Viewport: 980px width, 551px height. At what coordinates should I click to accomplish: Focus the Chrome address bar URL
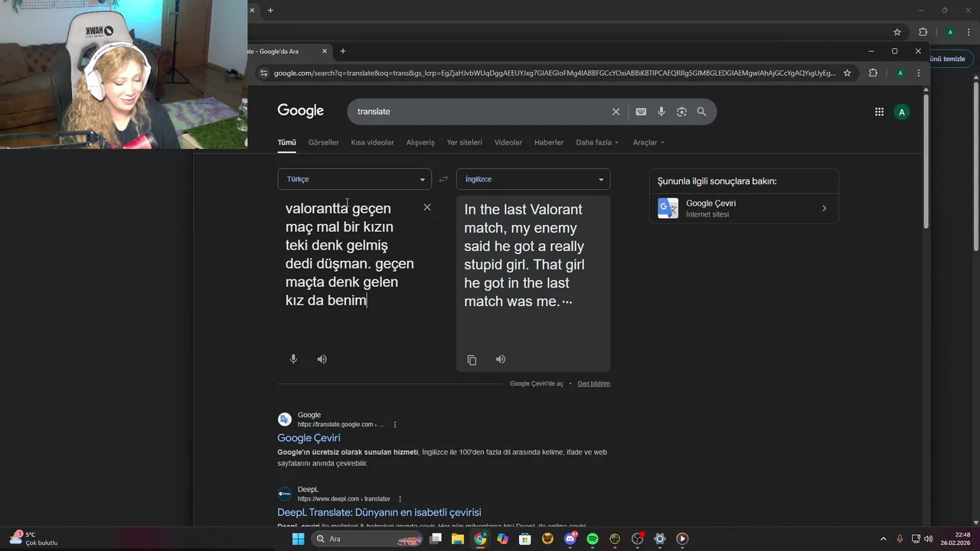tap(554, 73)
